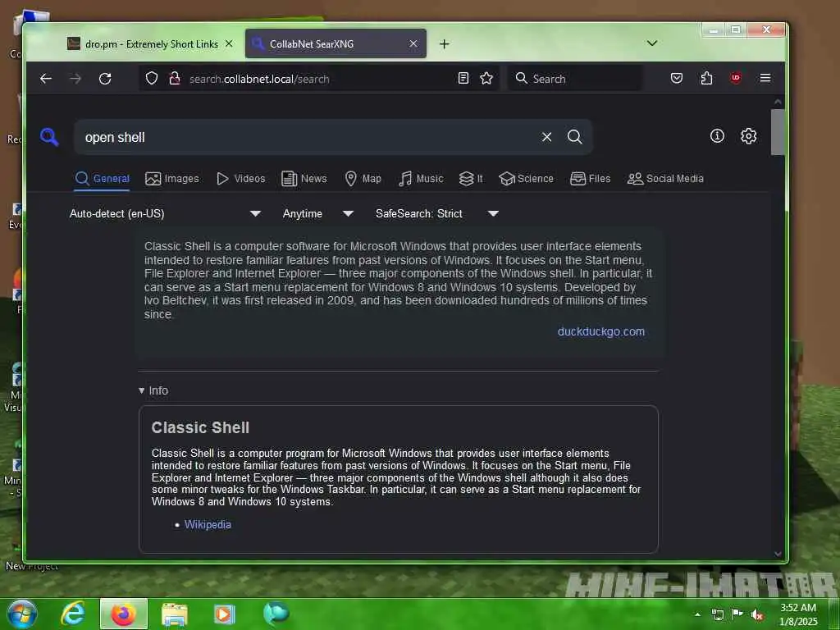Screen dimensions: 840x630
Task: Toggle Firefox reader view
Action: (x=463, y=78)
